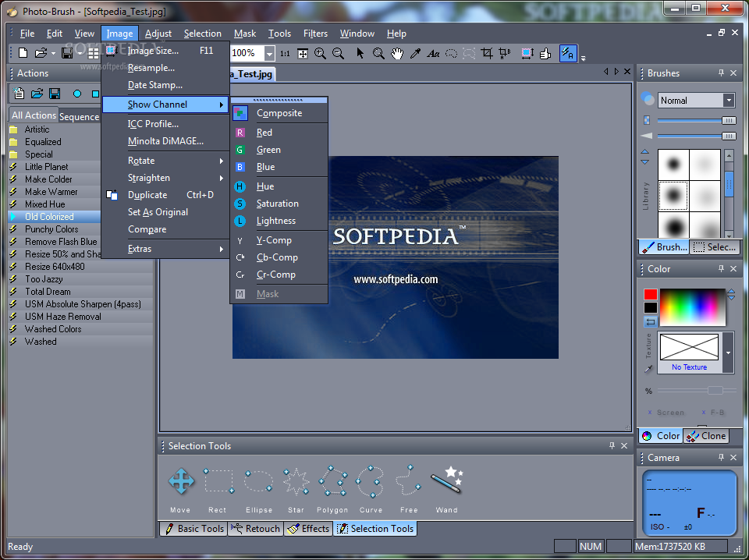This screenshot has height=560, width=749.
Task: Select the arrow pointer tool
Action: [x=360, y=53]
